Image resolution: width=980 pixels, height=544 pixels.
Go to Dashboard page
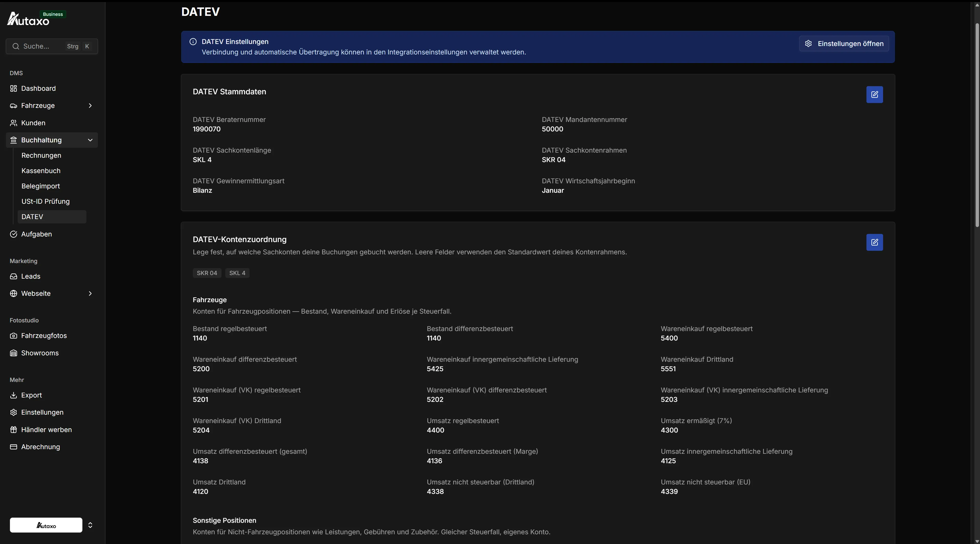click(52, 88)
